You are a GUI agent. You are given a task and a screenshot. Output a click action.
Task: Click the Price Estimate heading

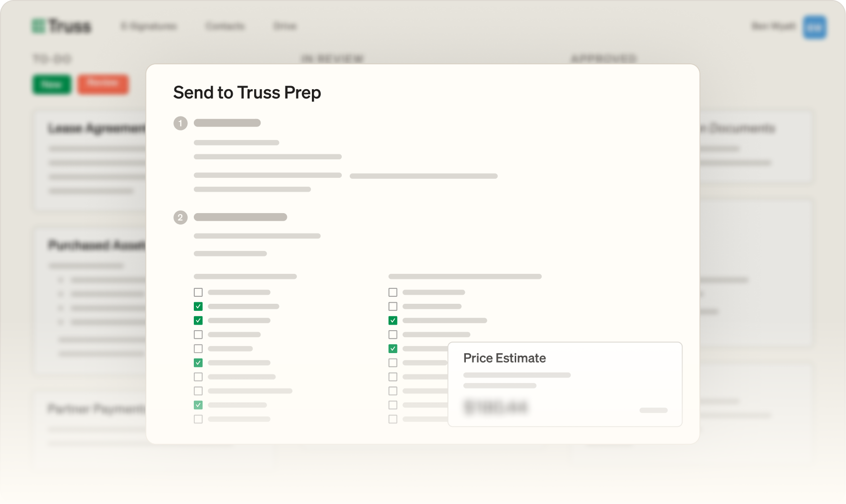505,358
